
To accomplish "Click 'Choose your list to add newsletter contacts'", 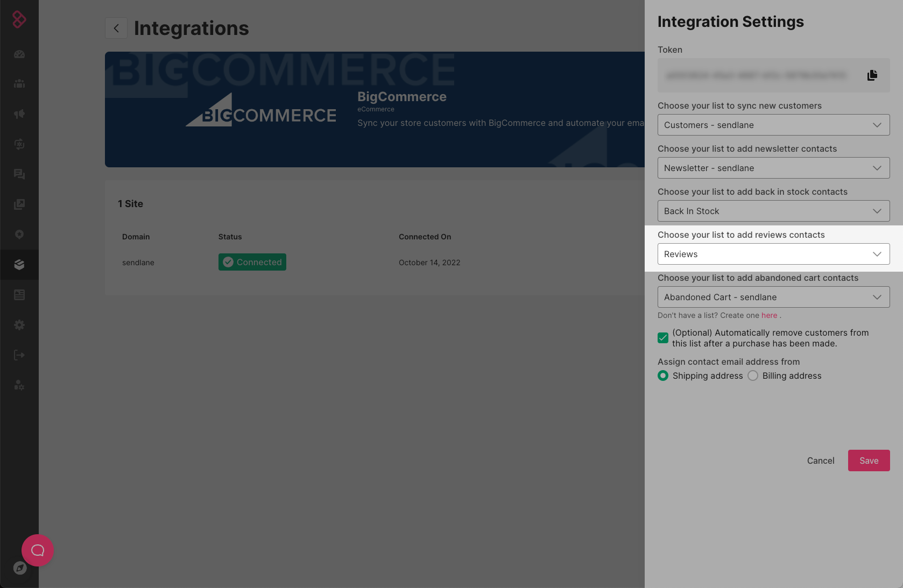I will pos(747,148).
